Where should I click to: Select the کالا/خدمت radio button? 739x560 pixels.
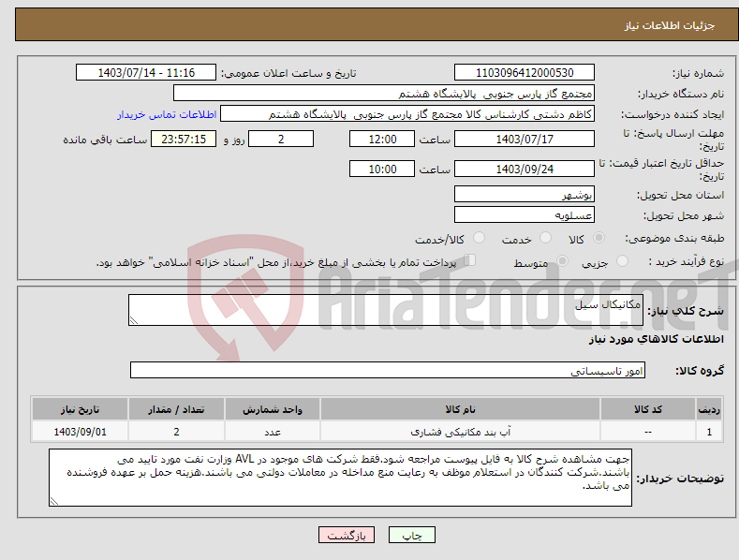pos(479,238)
